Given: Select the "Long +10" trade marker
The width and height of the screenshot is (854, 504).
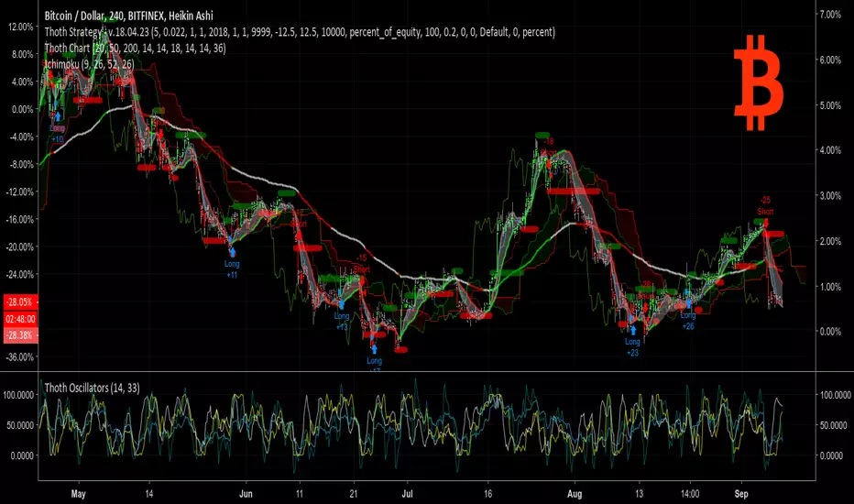Looking at the screenshot, I should 57,128.
